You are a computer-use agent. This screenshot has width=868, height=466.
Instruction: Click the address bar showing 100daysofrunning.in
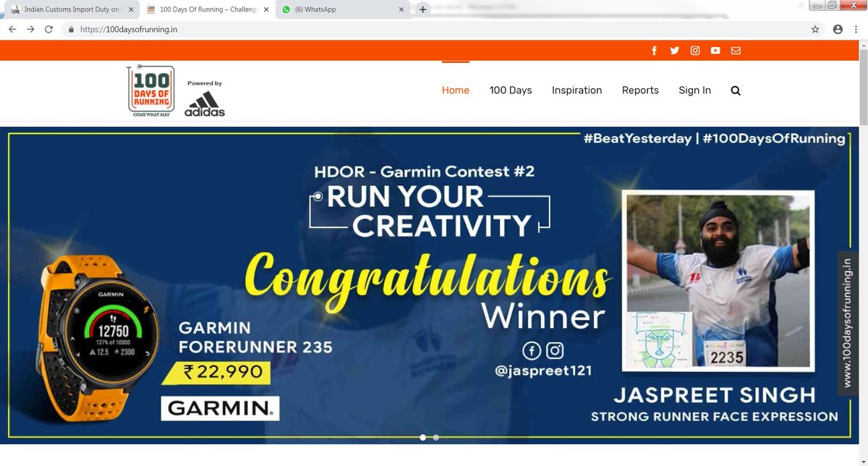point(434,30)
